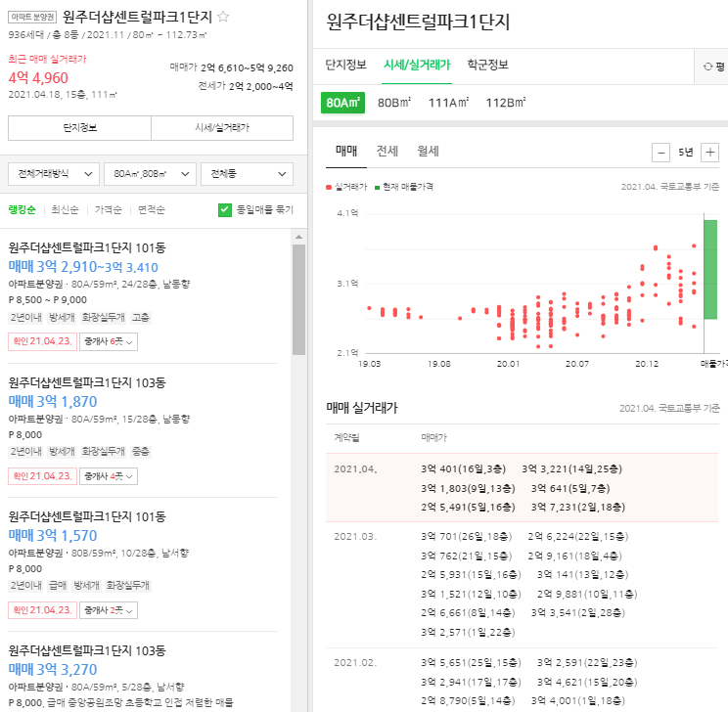728x712 pixels.
Task: Favorite the complex with the star icon
Action: click(x=223, y=17)
